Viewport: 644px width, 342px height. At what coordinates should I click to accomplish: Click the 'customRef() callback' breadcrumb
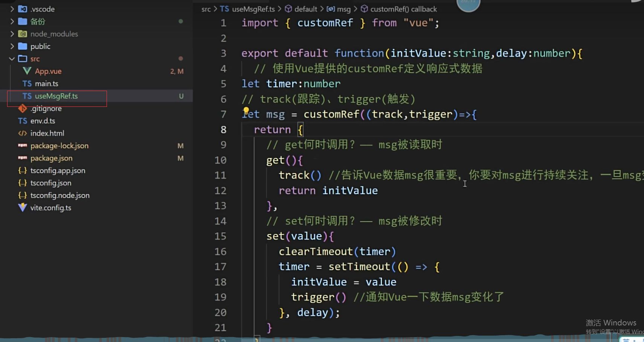click(403, 9)
